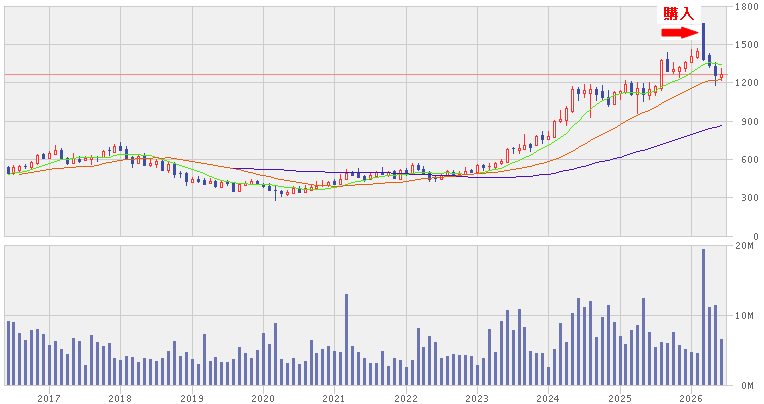Click the 20M volume axis label
This screenshot has height=404, width=764.
coord(744,246)
